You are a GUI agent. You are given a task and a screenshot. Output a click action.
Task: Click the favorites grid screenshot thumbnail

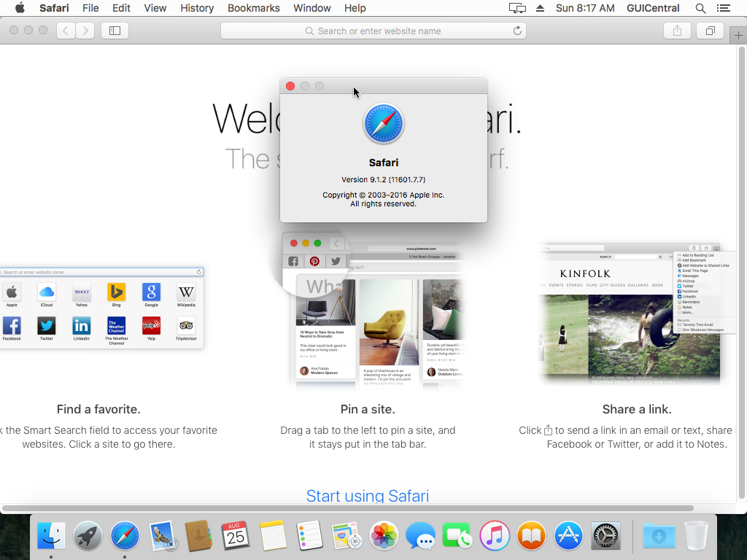(101, 308)
